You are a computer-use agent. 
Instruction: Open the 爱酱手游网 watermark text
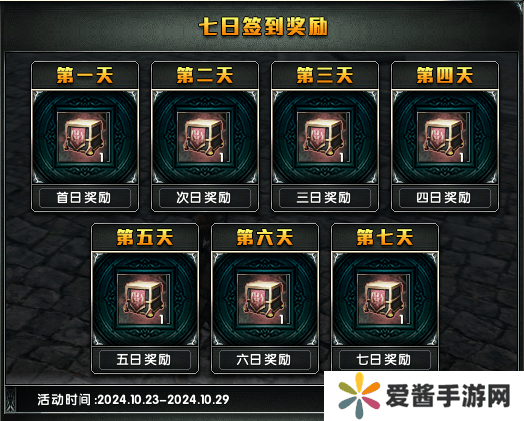pyautogui.click(x=448, y=396)
